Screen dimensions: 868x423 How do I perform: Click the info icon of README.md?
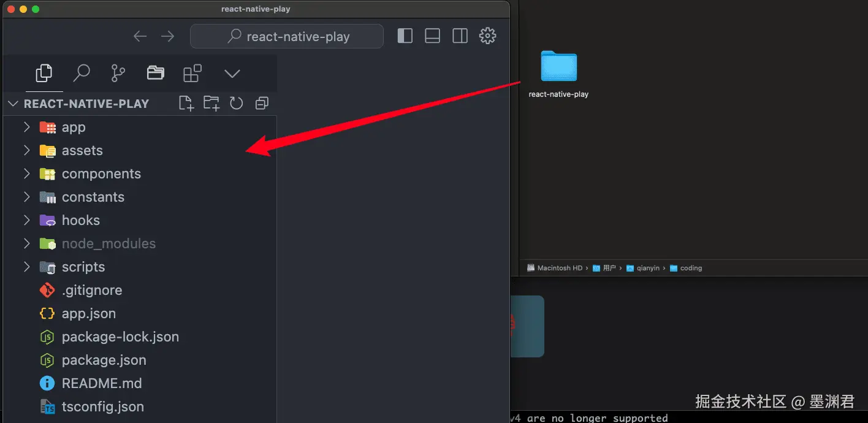tap(47, 384)
